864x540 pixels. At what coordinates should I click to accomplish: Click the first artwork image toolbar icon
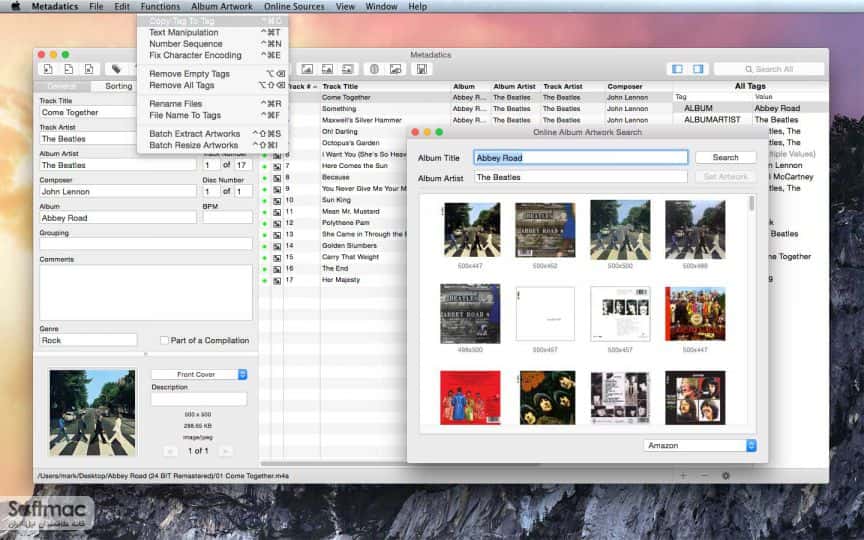point(307,69)
